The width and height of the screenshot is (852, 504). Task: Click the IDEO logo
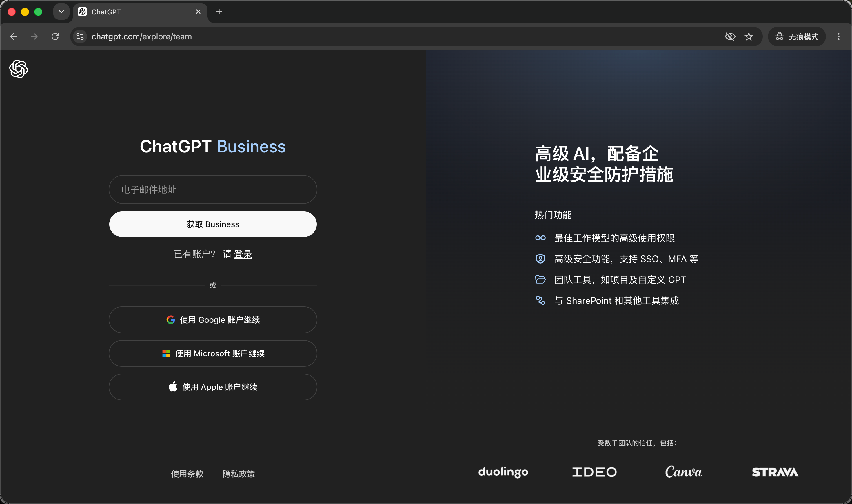(594, 472)
